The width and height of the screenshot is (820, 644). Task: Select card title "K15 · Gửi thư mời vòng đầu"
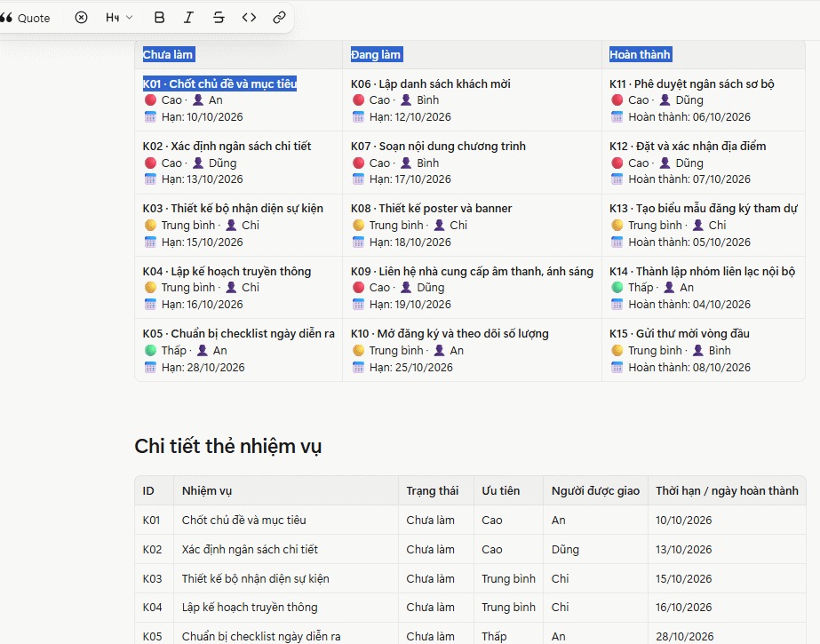(x=680, y=333)
